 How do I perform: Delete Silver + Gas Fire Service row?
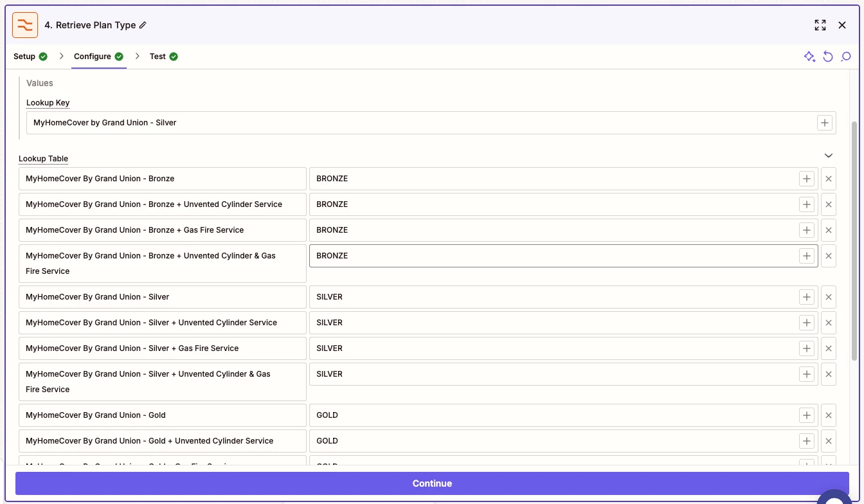tap(829, 348)
